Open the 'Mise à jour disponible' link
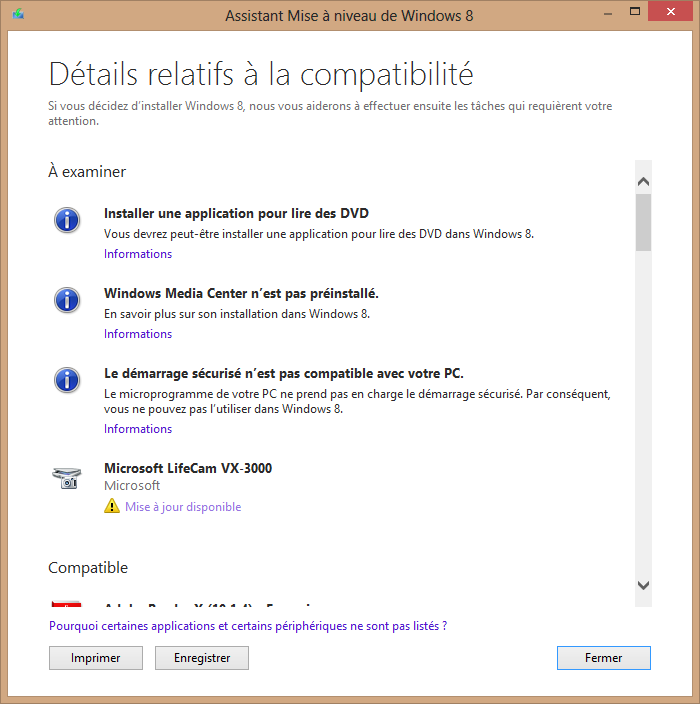700x704 pixels. click(x=183, y=507)
